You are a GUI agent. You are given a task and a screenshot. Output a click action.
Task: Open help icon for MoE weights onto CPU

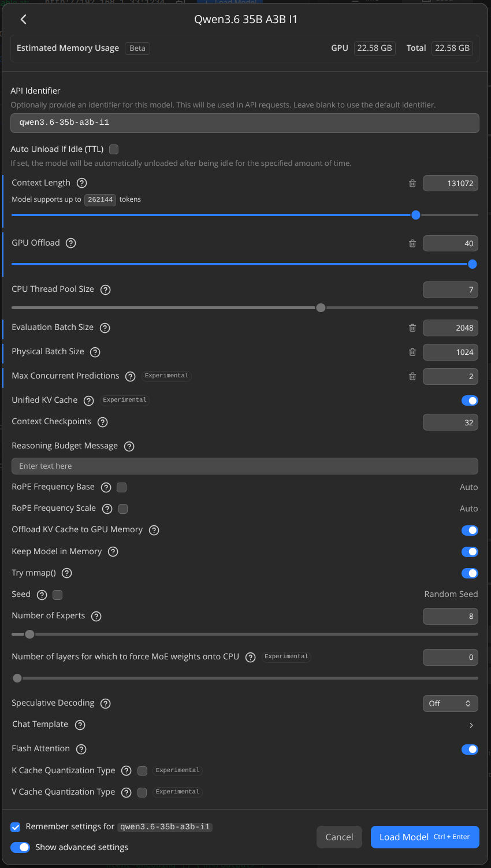[x=251, y=657]
